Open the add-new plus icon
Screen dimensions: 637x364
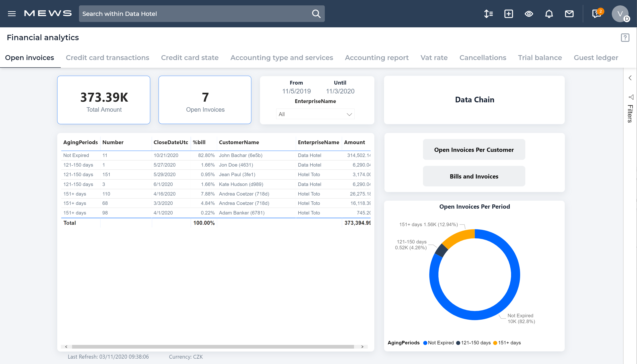(x=508, y=14)
